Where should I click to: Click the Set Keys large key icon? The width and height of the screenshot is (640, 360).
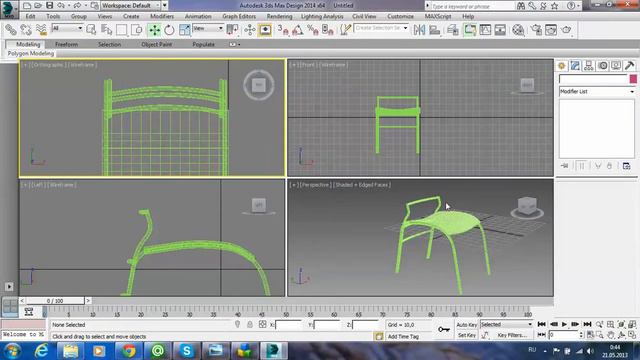coord(444,329)
